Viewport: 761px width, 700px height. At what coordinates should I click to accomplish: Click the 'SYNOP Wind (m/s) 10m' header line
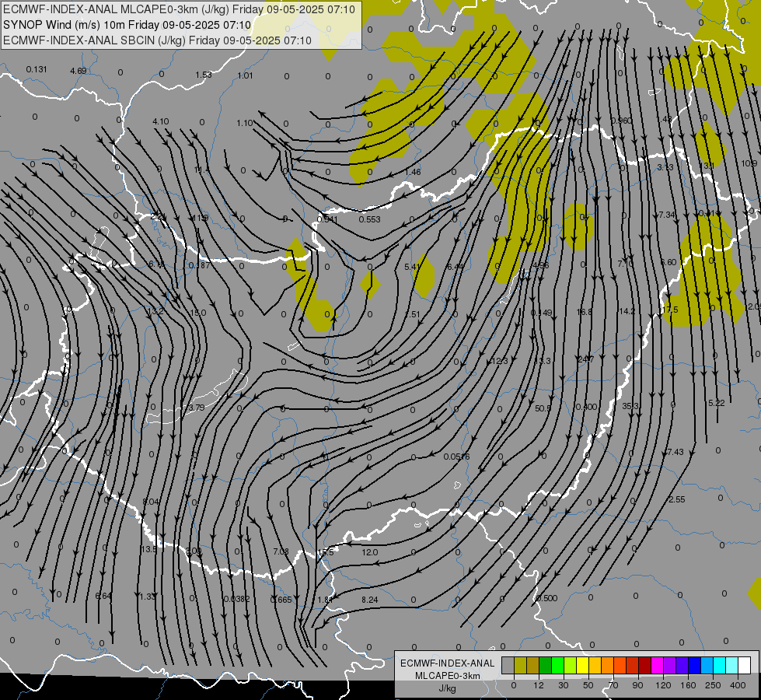click(x=127, y=25)
